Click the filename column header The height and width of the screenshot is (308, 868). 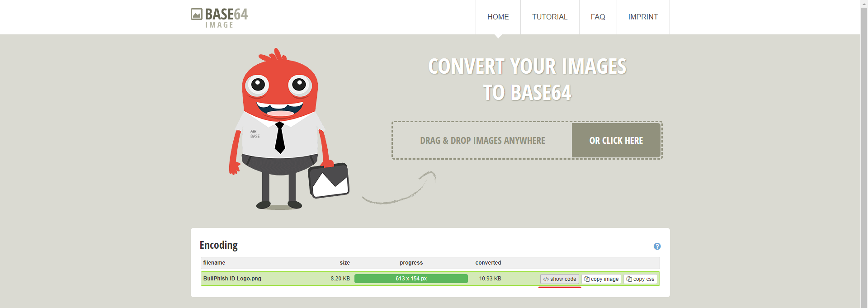(x=214, y=263)
